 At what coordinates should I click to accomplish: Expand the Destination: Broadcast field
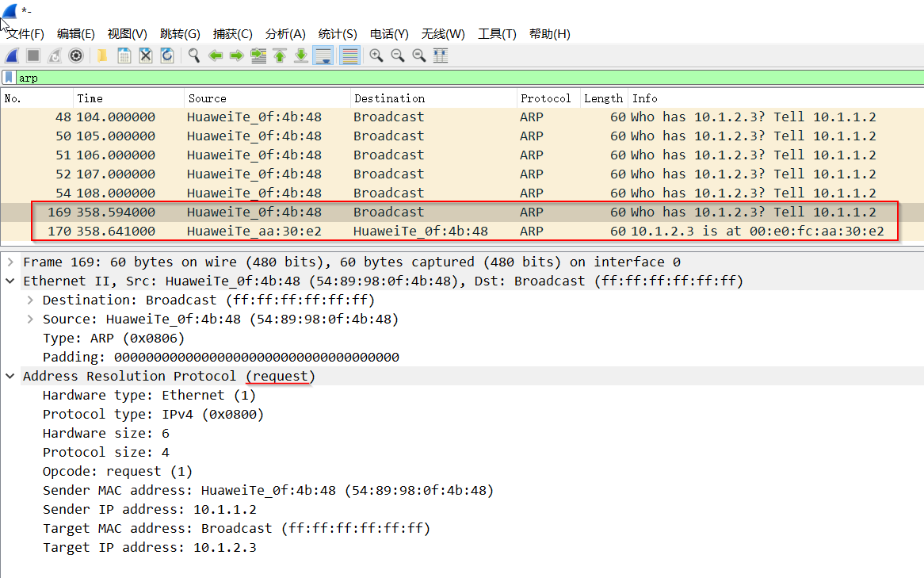(x=30, y=300)
